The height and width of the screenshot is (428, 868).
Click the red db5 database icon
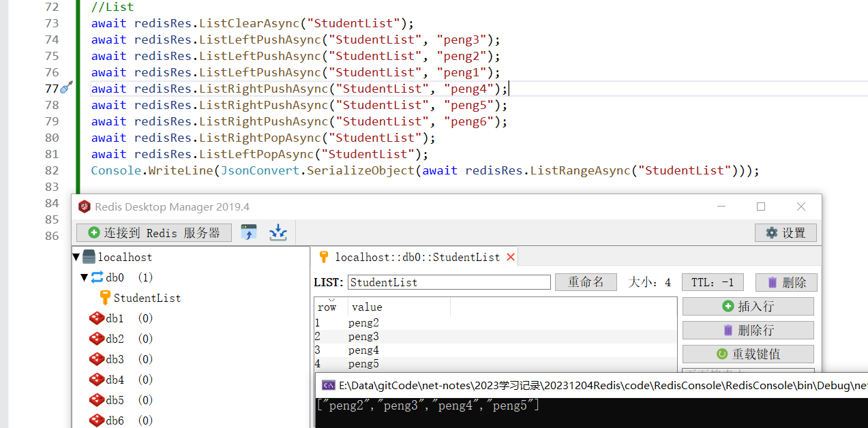point(97,400)
